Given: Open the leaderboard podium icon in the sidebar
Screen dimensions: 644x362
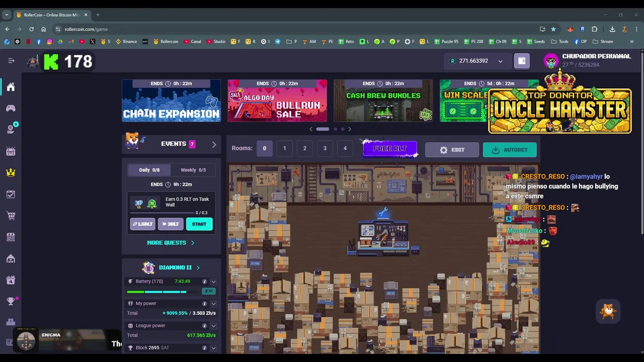Looking at the screenshot, I should (11, 322).
